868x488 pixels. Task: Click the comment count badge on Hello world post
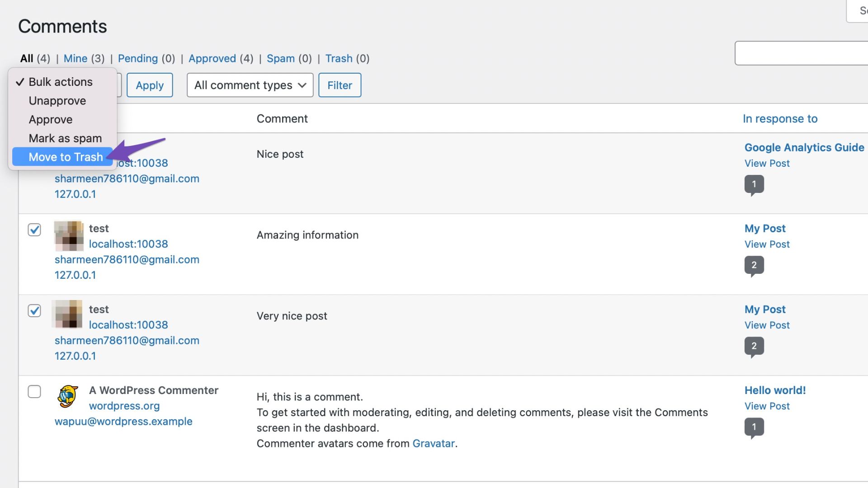pyautogui.click(x=754, y=427)
